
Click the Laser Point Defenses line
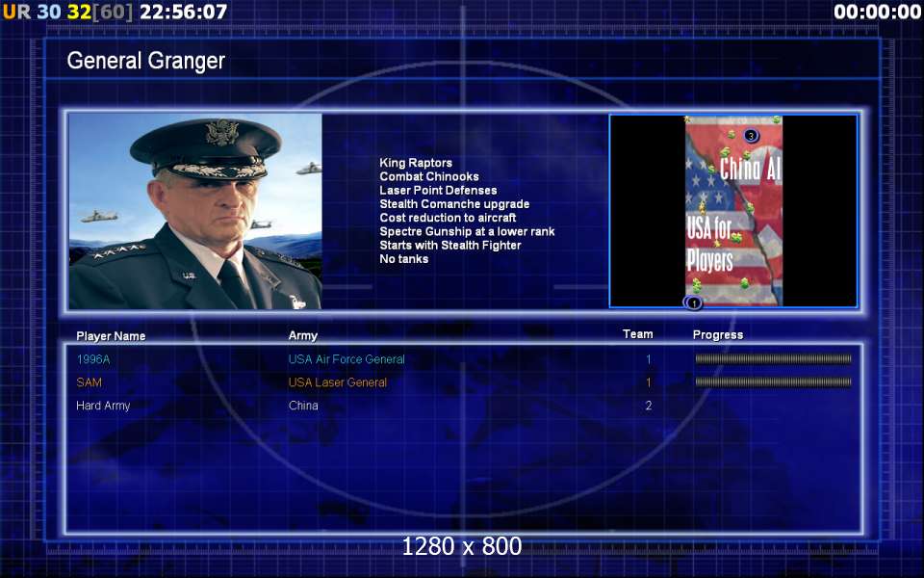pyautogui.click(x=438, y=190)
